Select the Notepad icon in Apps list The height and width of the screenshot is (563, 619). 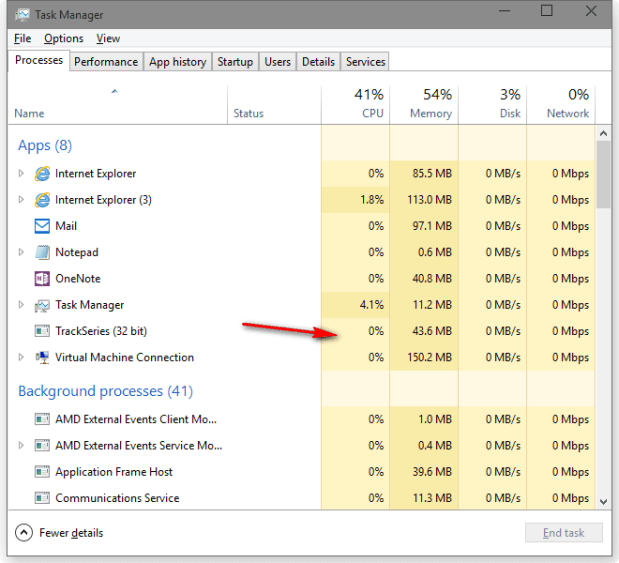[42, 252]
